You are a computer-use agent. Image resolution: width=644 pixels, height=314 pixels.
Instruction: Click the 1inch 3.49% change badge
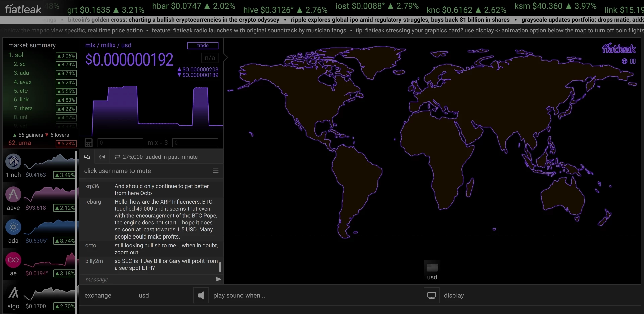(x=64, y=175)
